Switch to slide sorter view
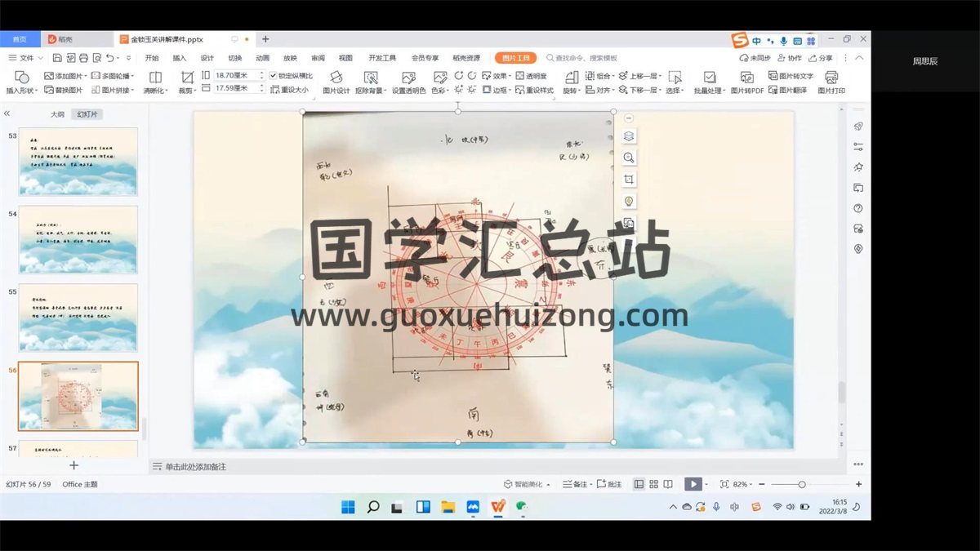The height and width of the screenshot is (551, 980). (653, 484)
